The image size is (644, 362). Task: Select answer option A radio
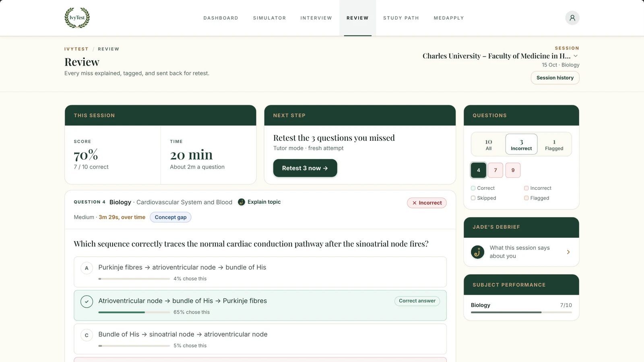pyautogui.click(x=87, y=268)
